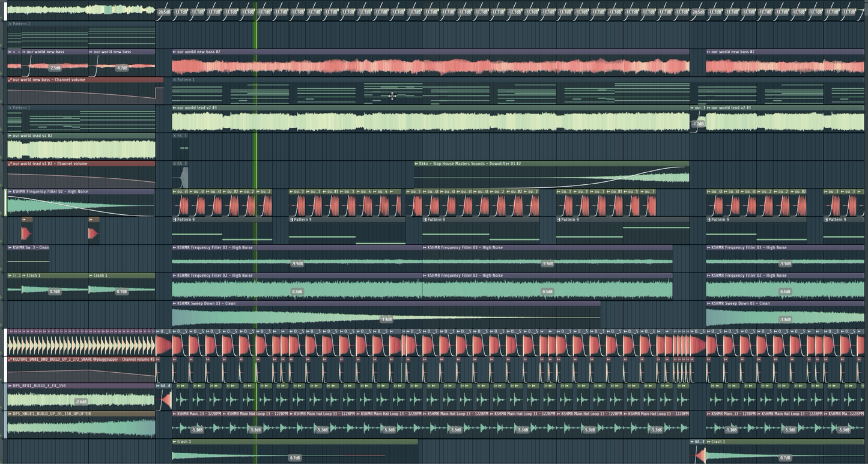
Task: Open menu icon of the 'Pa..5' pattern clip
Action: pos(175,136)
